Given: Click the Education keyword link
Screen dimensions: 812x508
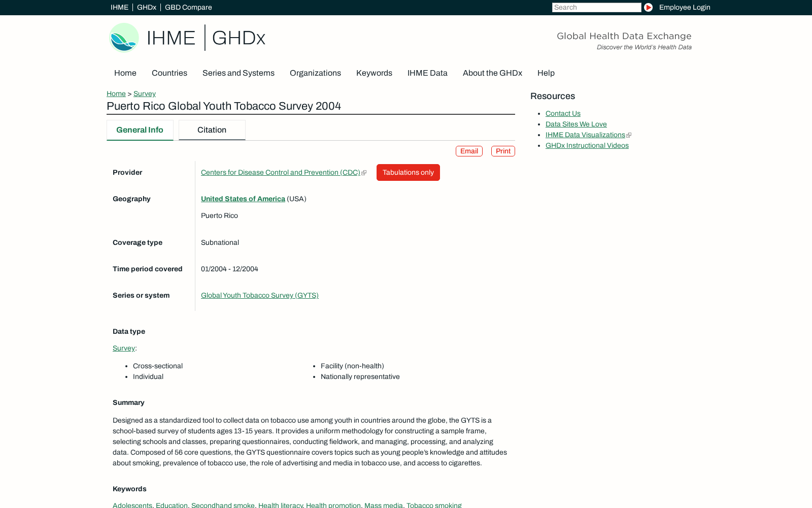Looking at the screenshot, I should pyautogui.click(x=172, y=505).
